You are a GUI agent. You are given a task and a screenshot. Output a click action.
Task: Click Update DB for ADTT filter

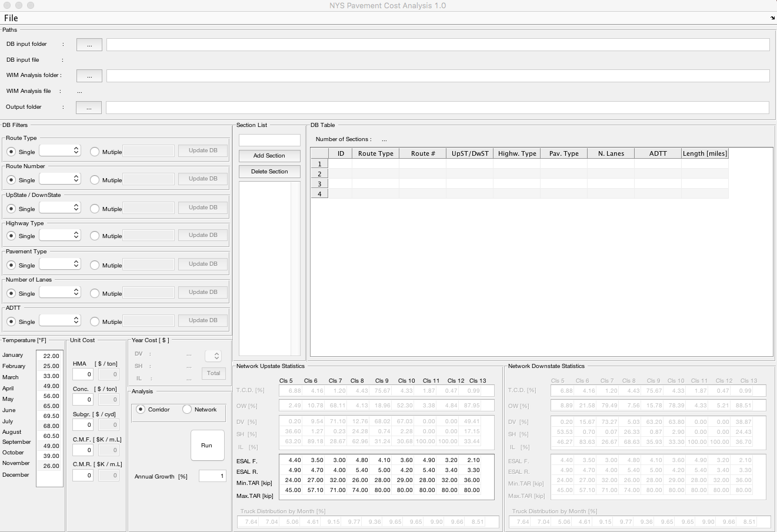tap(203, 320)
